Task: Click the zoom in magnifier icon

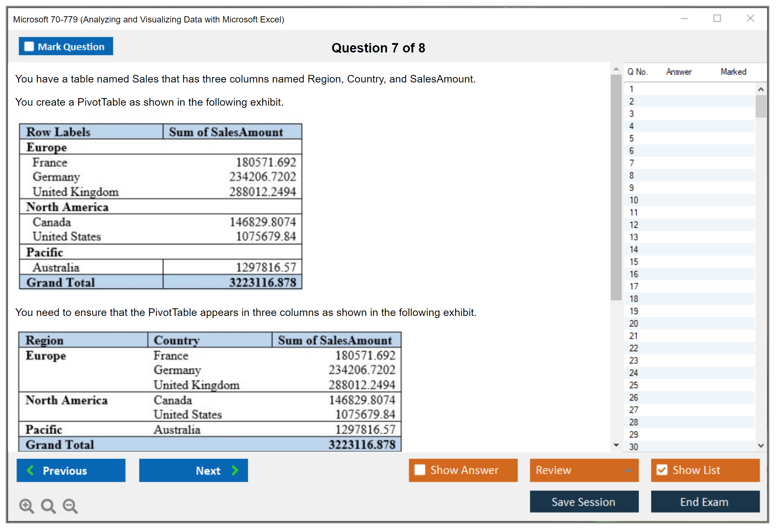Action: tap(26, 506)
